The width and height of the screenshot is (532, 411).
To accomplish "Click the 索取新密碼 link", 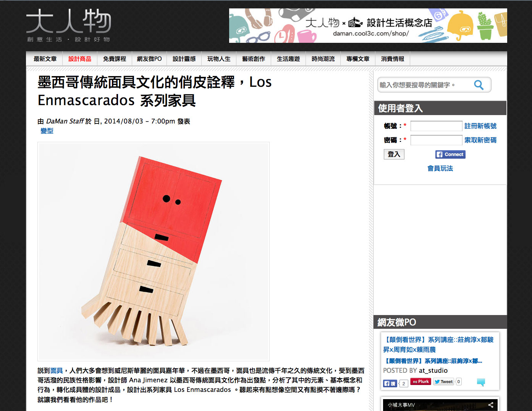I will [480, 140].
